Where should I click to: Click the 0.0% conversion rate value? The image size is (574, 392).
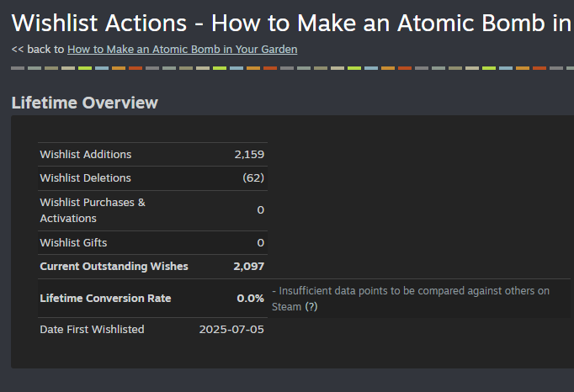pyautogui.click(x=251, y=299)
